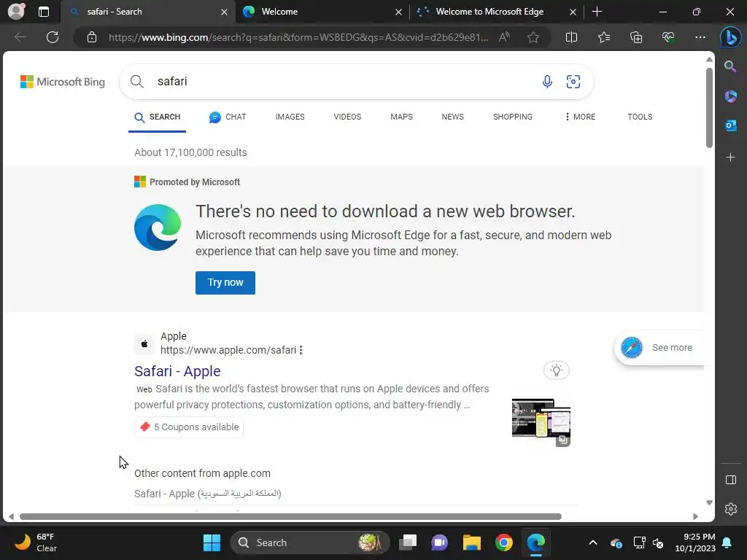Add this page to favorites star
This screenshot has height=560, width=747.
(x=533, y=37)
